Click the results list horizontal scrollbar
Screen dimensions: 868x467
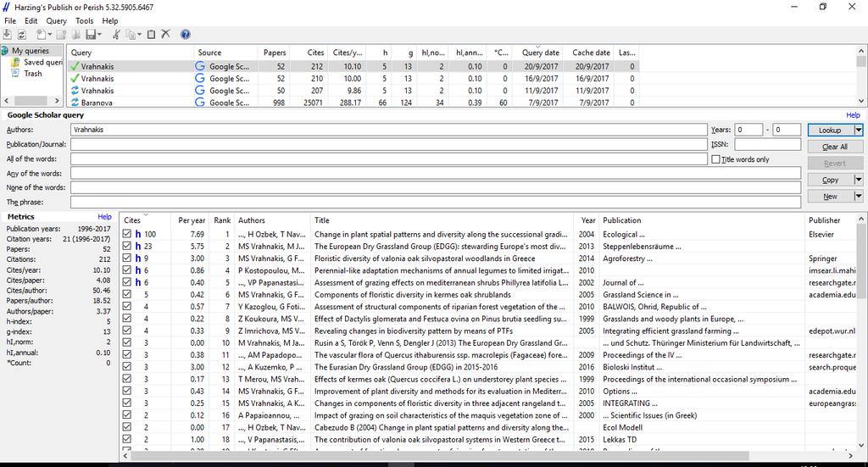pos(440,455)
